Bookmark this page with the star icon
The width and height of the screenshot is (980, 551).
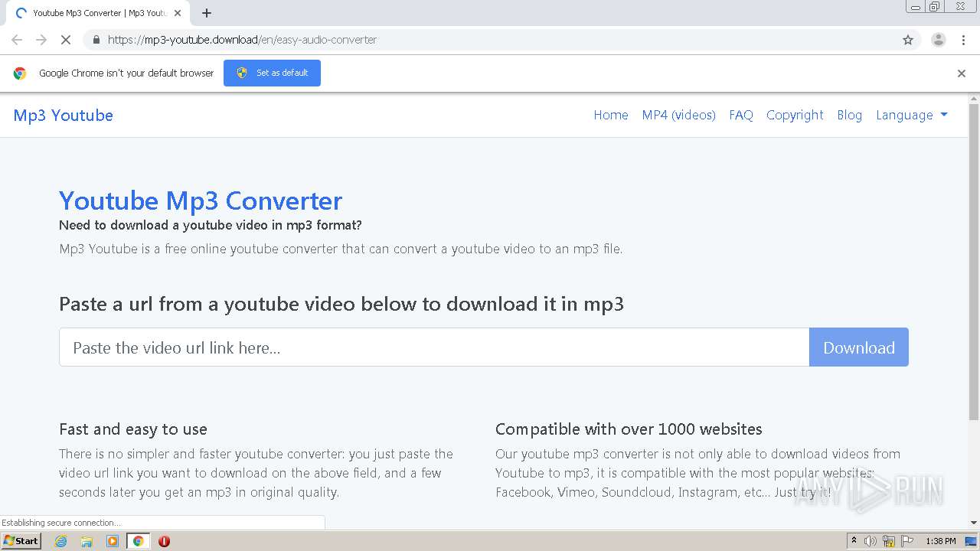pyautogui.click(x=908, y=40)
